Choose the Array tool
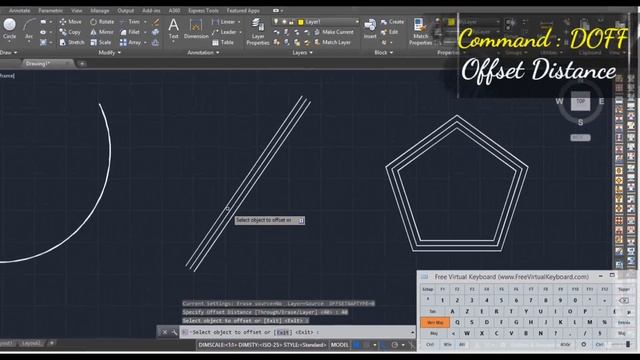 click(130, 42)
